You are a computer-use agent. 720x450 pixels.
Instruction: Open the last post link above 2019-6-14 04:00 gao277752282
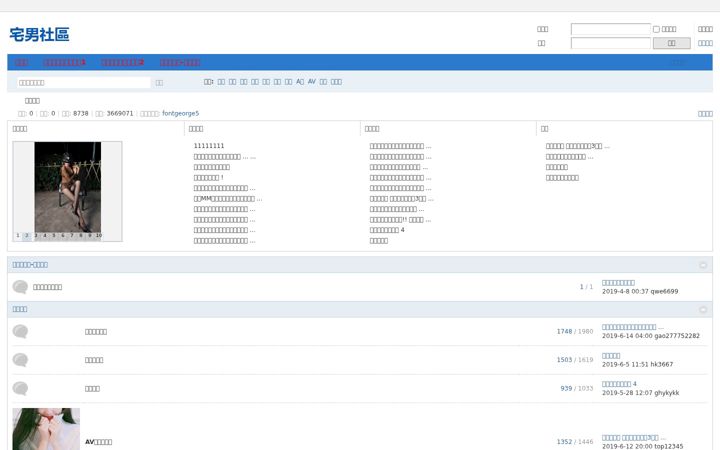tap(633, 327)
